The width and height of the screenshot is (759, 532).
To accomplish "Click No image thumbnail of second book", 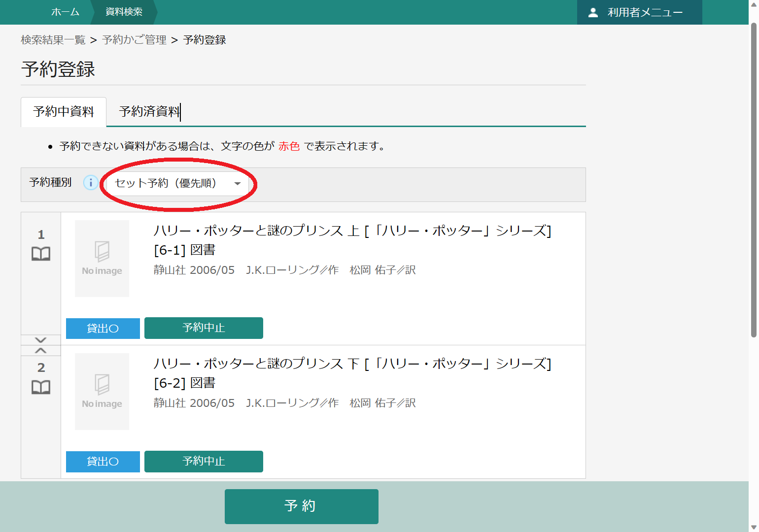I will point(102,392).
